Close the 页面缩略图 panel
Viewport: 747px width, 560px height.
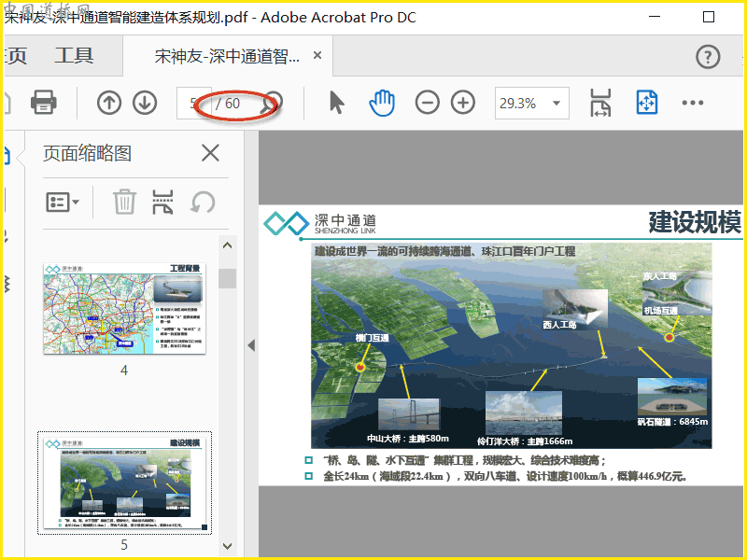point(210,153)
